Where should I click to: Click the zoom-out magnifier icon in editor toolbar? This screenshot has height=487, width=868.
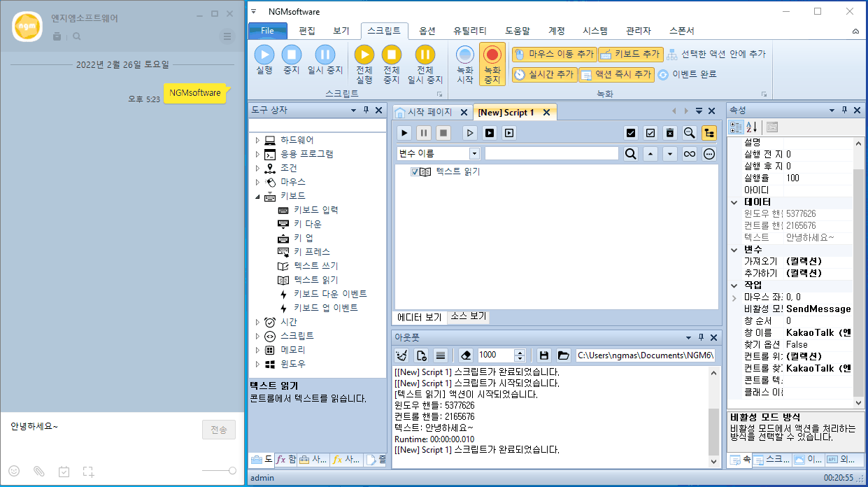coord(690,133)
